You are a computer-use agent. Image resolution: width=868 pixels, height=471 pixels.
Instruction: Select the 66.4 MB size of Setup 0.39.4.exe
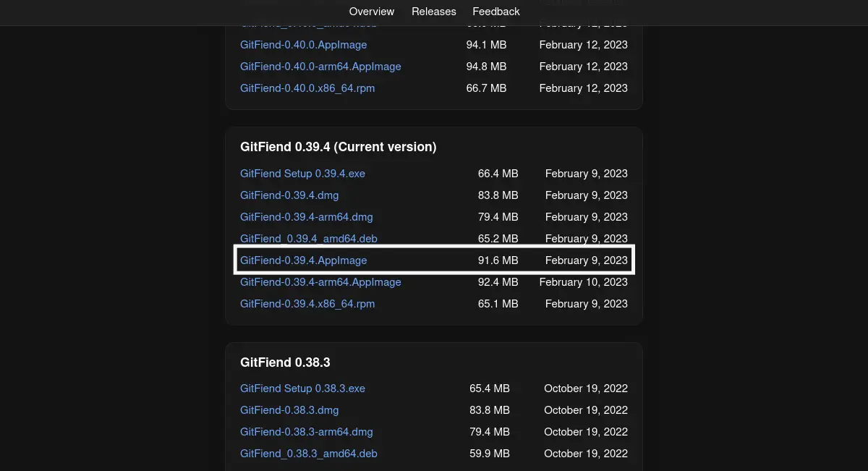pyautogui.click(x=498, y=174)
